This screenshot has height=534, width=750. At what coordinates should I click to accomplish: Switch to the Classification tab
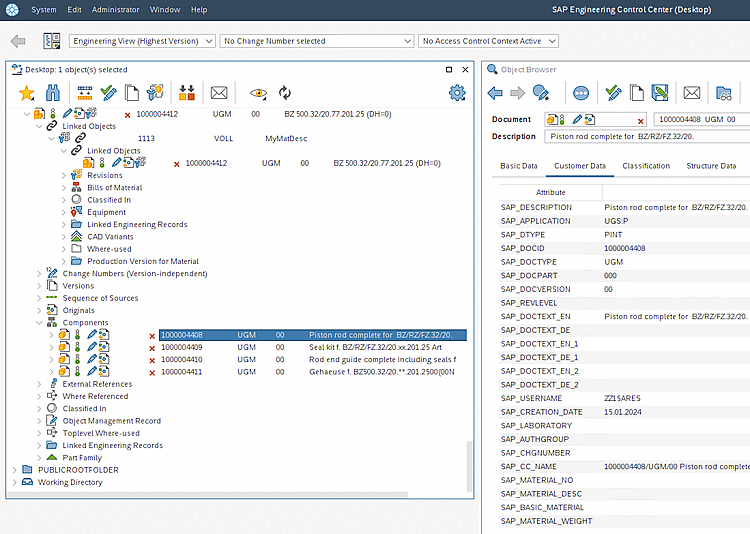(x=645, y=166)
